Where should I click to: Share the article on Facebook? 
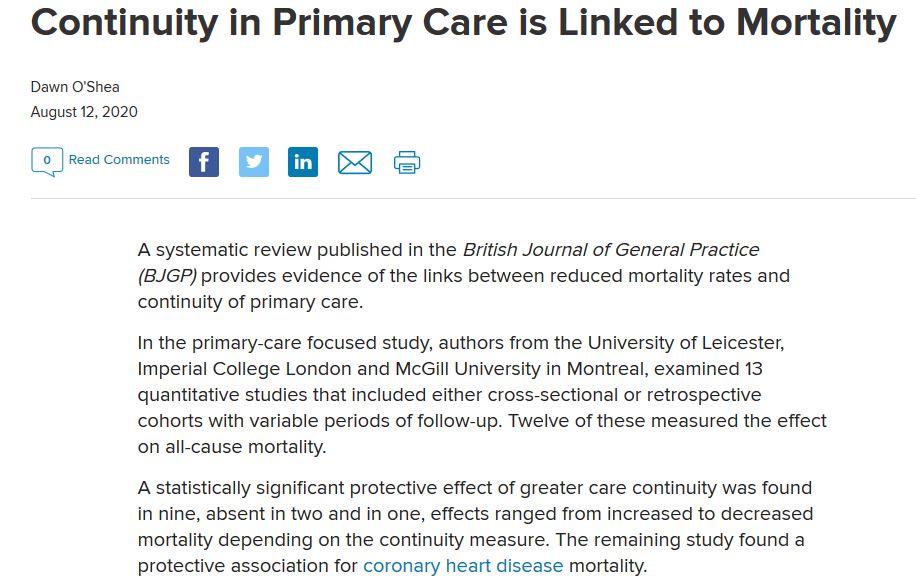204,162
